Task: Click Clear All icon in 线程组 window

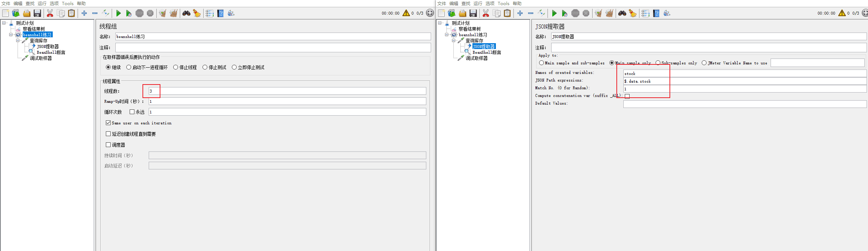Action: (x=174, y=13)
